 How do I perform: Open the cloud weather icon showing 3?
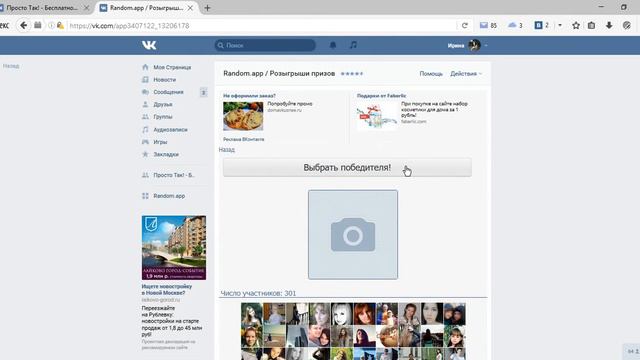click(x=515, y=25)
